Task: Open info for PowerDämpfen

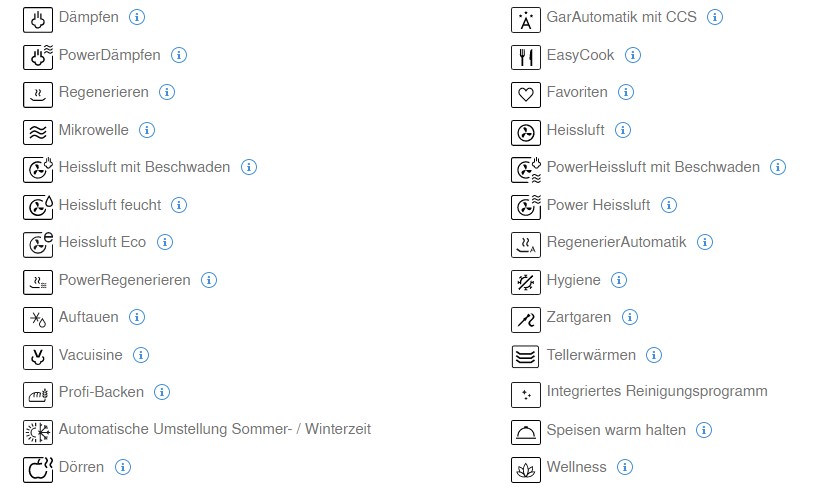Action: 179,55
